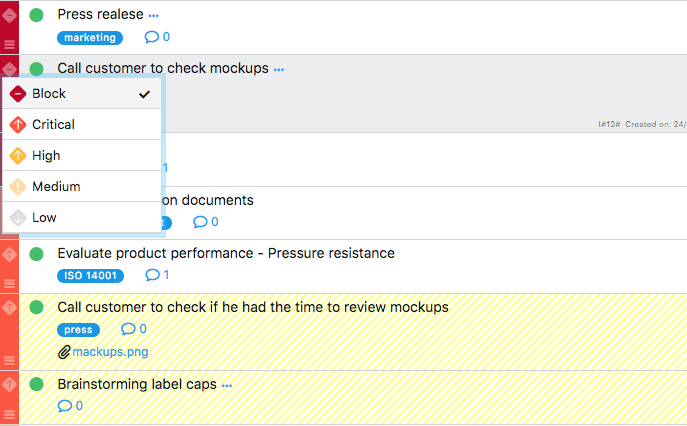Screen dimensions: 687x426
Task: Click comment icon beside the press tag
Action: click(x=128, y=329)
